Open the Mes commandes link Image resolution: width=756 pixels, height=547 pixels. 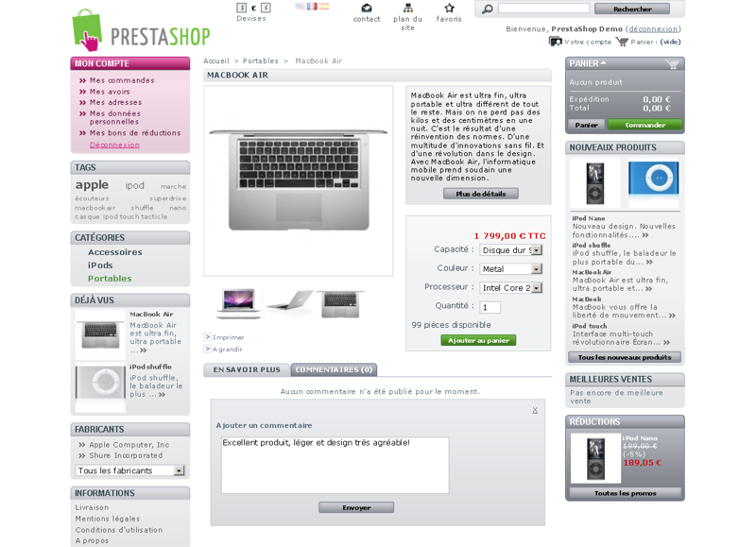[x=122, y=80]
